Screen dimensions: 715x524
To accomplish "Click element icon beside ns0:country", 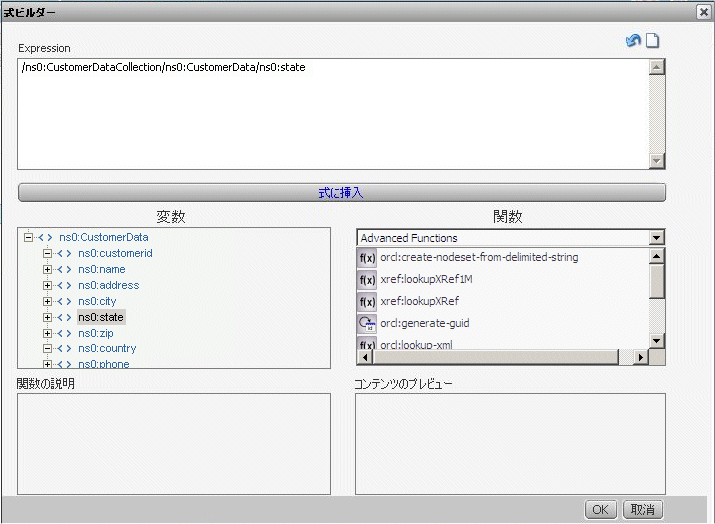I will coord(64,348).
